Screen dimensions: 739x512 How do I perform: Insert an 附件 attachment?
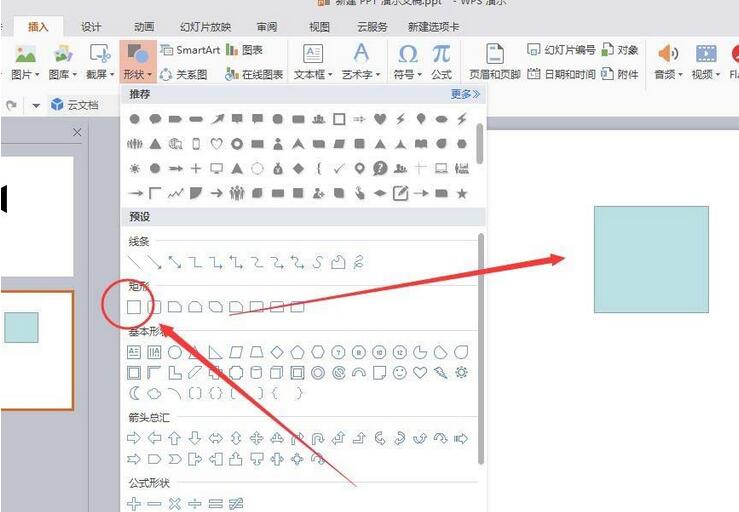621,74
